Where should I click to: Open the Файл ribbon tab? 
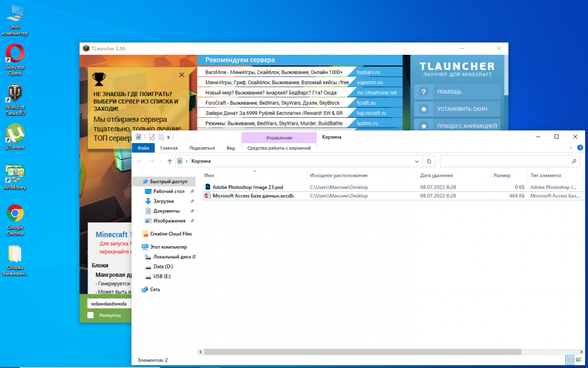[143, 148]
